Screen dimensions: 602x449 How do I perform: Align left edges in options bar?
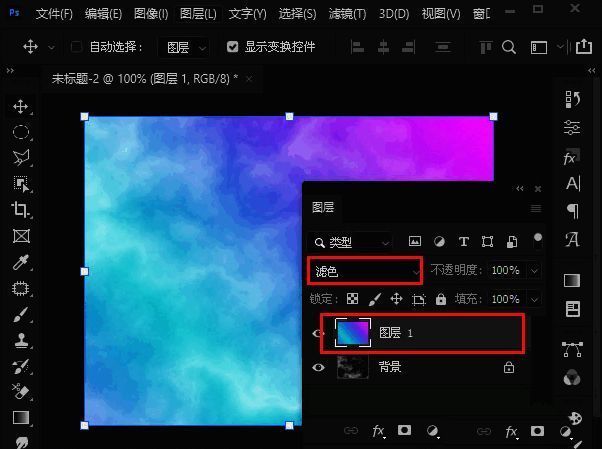[357, 47]
